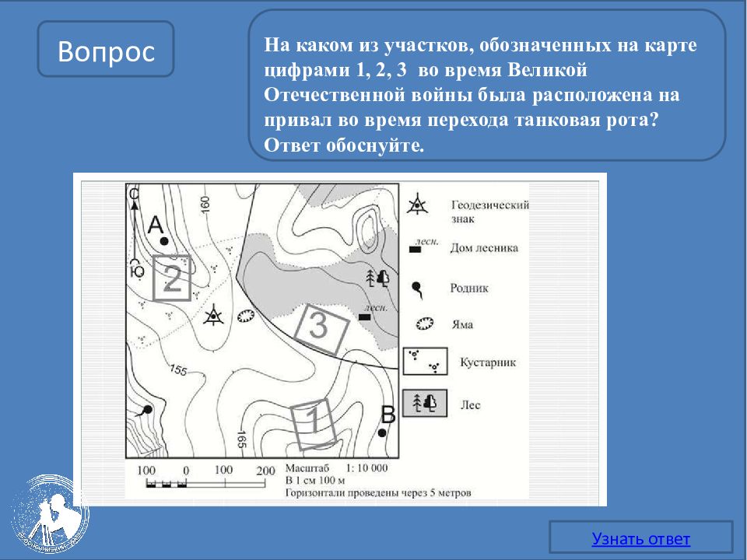The height and width of the screenshot is (560, 747).
Task: Click the 'Яма' legend label
Action: tap(462, 325)
